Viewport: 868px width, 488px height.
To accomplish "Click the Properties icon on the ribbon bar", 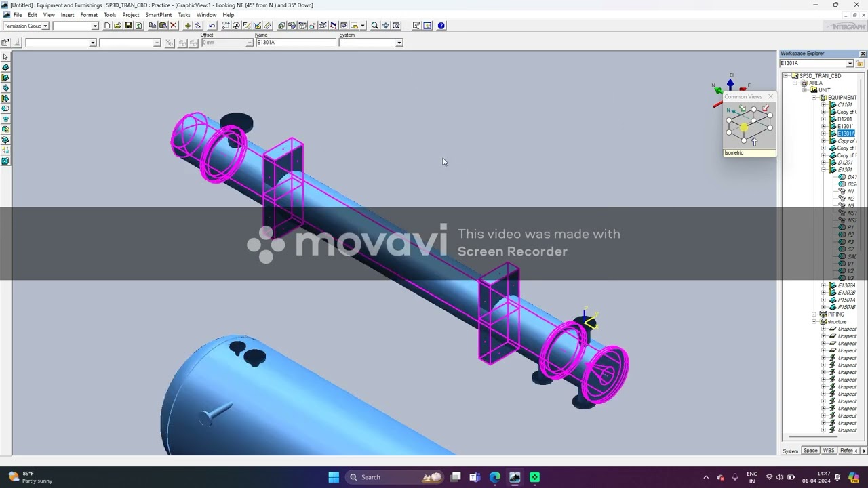I will [x=5, y=42].
